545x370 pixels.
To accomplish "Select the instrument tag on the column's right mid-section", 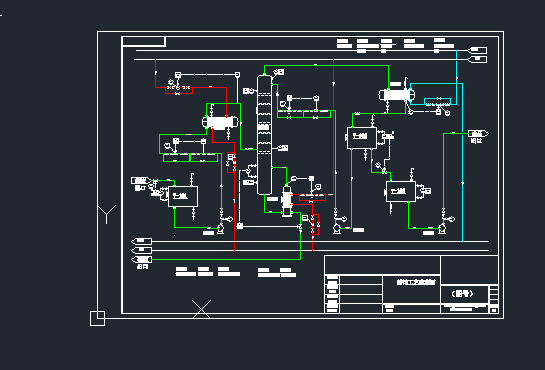I will pyautogui.click(x=283, y=148).
